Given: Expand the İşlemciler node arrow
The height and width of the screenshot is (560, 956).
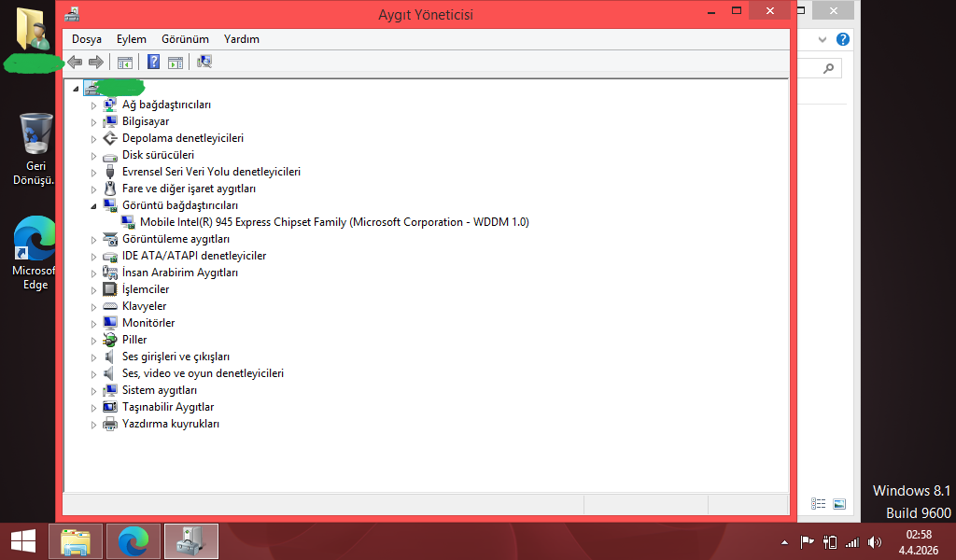Looking at the screenshot, I should pyautogui.click(x=93, y=290).
